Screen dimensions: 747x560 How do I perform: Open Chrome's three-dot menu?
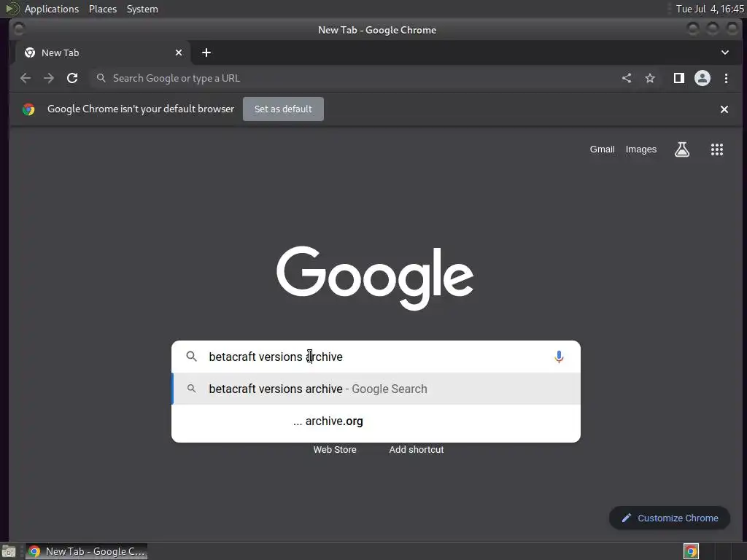click(726, 78)
